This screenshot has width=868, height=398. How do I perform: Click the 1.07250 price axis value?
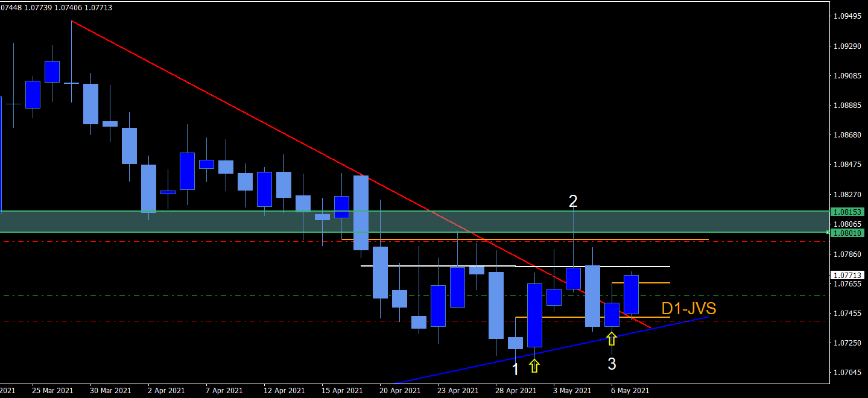coord(847,343)
